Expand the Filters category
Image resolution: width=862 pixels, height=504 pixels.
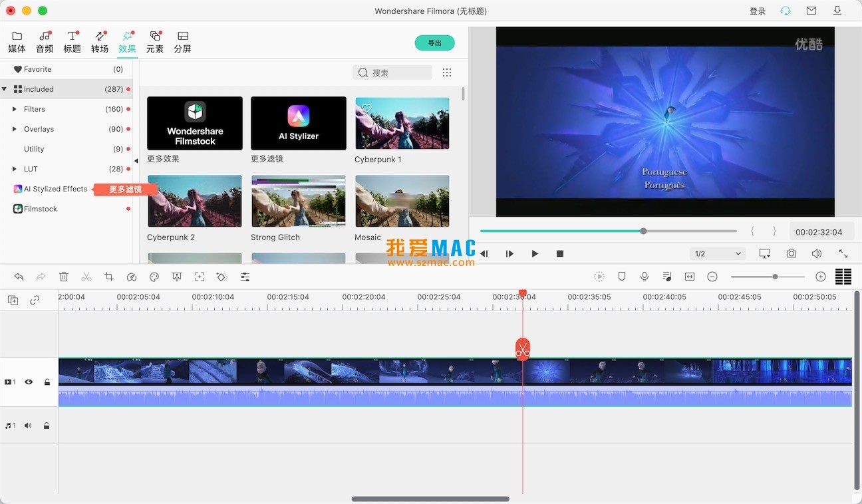(x=15, y=109)
